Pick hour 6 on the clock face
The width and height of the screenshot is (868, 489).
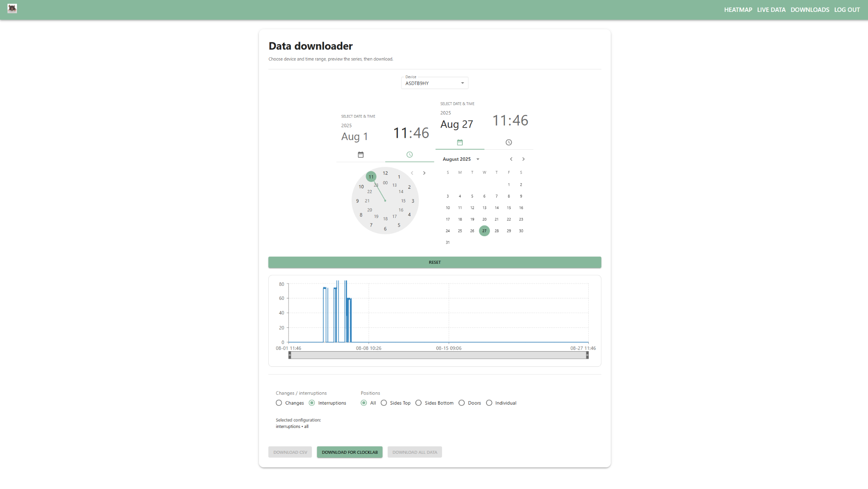[x=385, y=229]
